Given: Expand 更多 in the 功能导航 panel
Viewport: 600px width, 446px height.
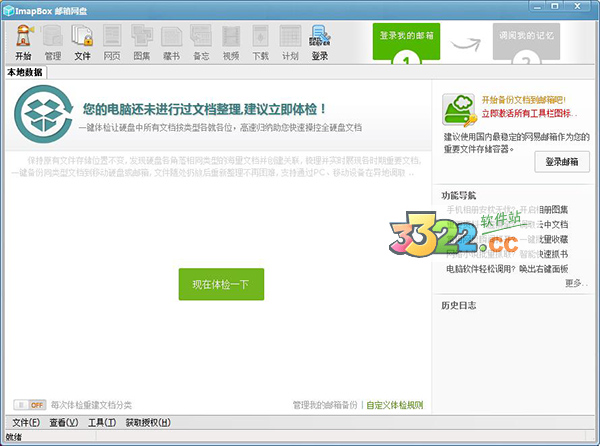Looking at the screenshot, I should (x=573, y=283).
